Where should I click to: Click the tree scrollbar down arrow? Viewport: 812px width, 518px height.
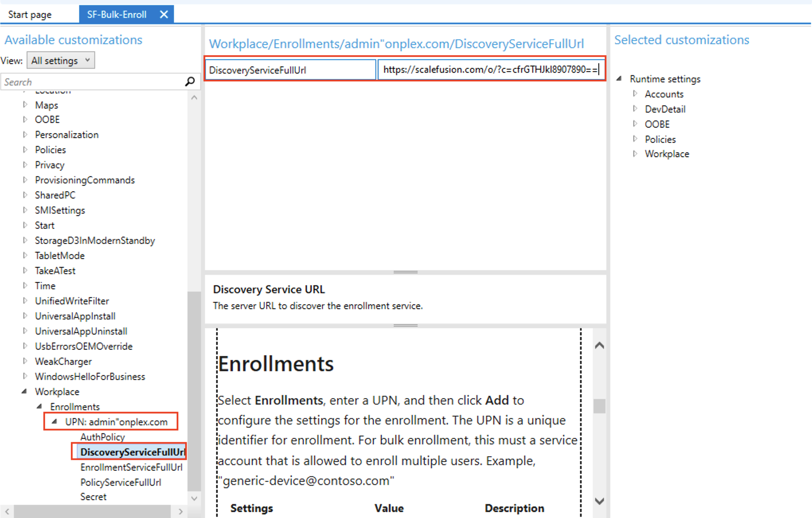point(194,498)
